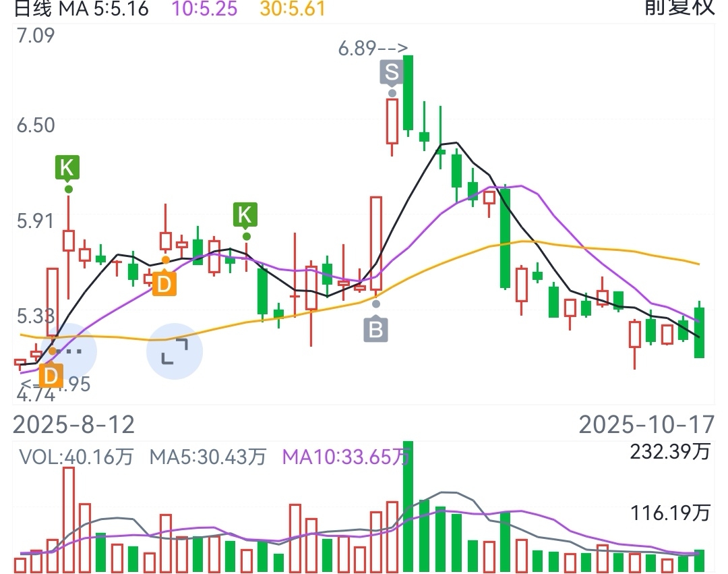Tap the green K marker above 5.91
Screen dimensions: 728x574
point(67,168)
